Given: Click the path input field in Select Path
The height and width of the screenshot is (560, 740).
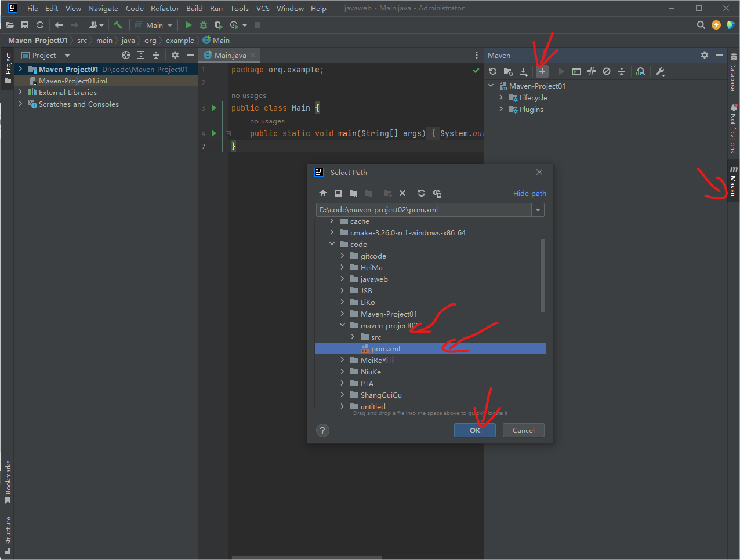Looking at the screenshot, I should [x=424, y=210].
